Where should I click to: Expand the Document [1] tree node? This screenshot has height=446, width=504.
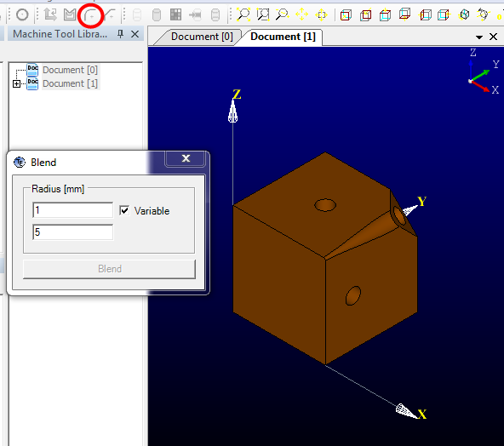[16, 84]
